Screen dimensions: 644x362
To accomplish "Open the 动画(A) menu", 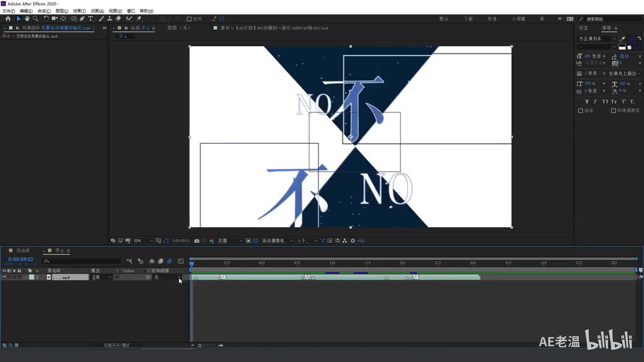I will click(x=98, y=11).
